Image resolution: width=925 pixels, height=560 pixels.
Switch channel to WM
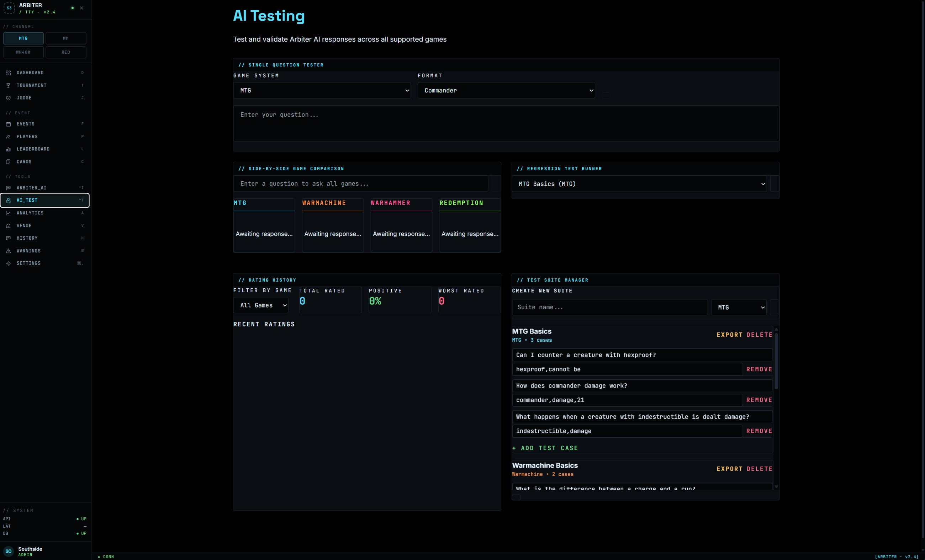tap(66, 38)
